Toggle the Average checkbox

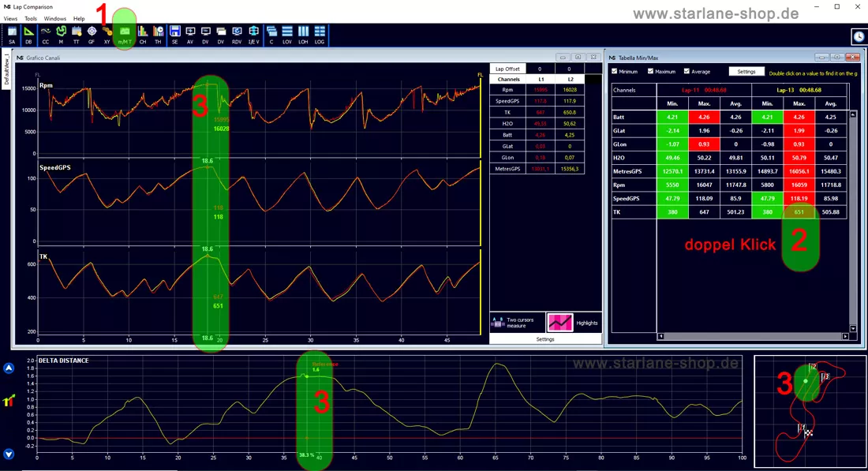pos(687,71)
